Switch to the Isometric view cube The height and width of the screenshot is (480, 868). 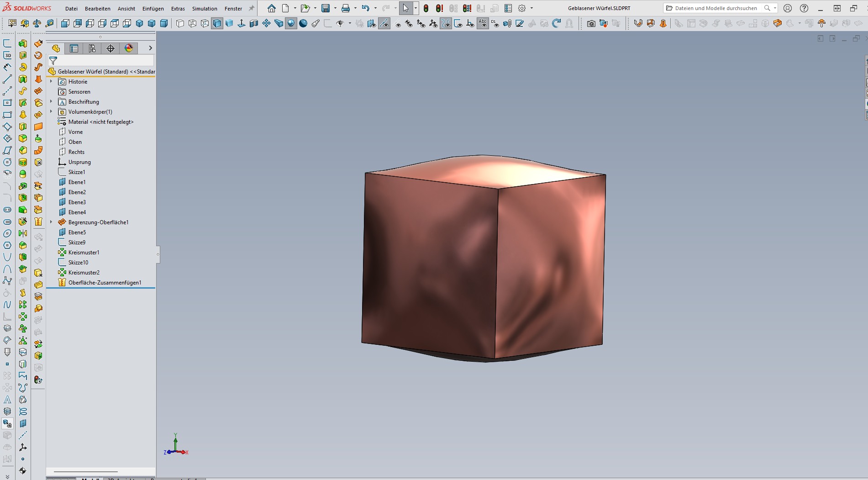(x=139, y=23)
